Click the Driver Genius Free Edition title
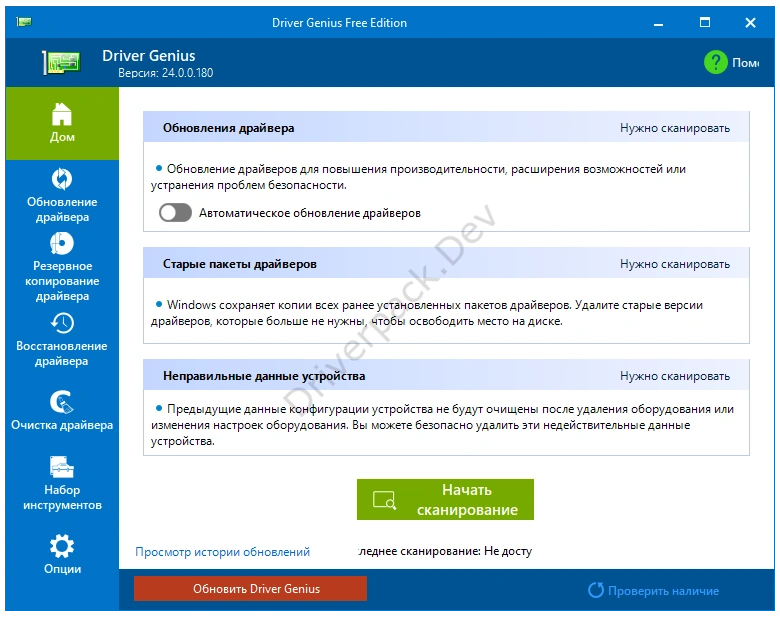 [x=339, y=23]
